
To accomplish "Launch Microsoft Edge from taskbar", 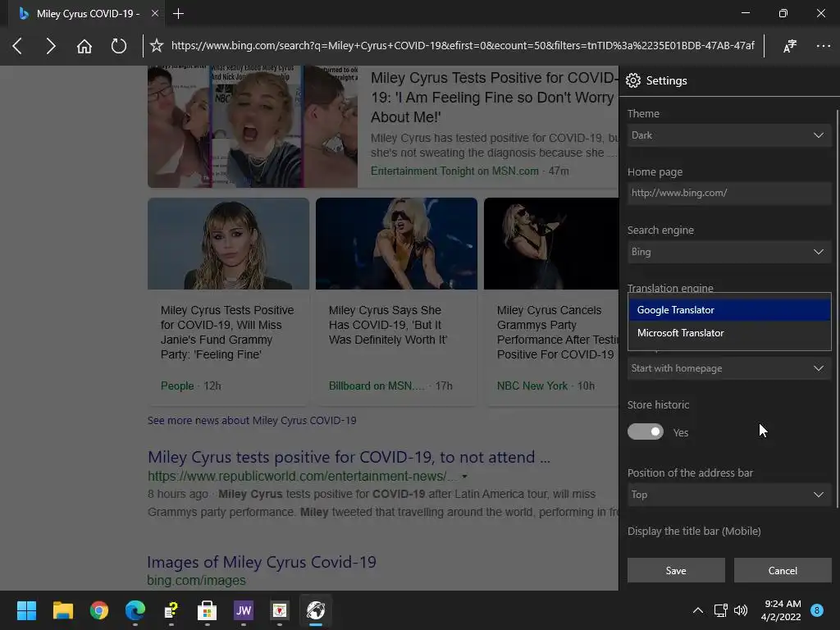I will (x=135, y=610).
